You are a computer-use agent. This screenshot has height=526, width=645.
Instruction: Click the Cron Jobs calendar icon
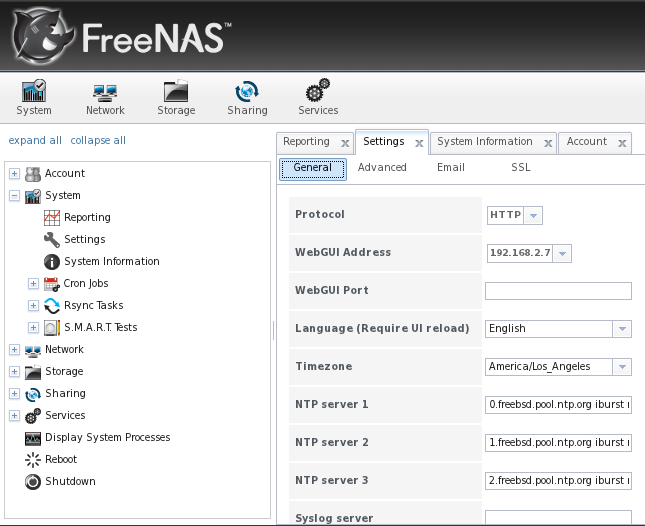52,283
